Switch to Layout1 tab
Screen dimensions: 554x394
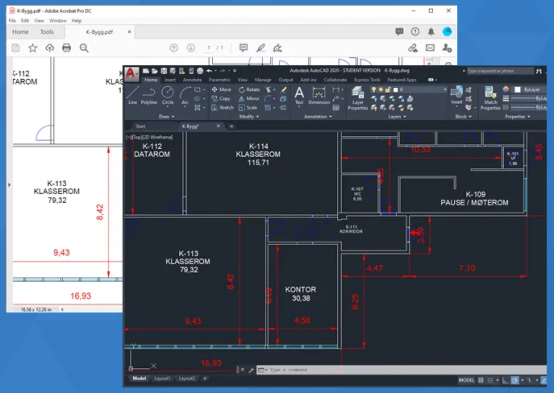(x=162, y=378)
